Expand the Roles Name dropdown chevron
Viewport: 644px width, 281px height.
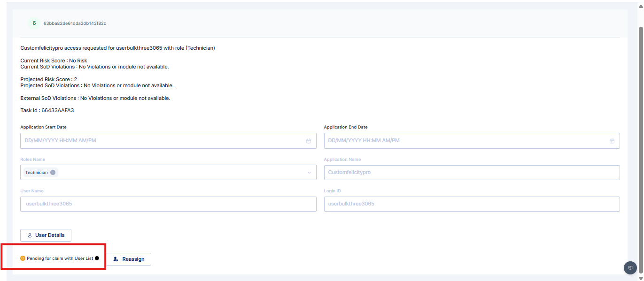point(309,173)
